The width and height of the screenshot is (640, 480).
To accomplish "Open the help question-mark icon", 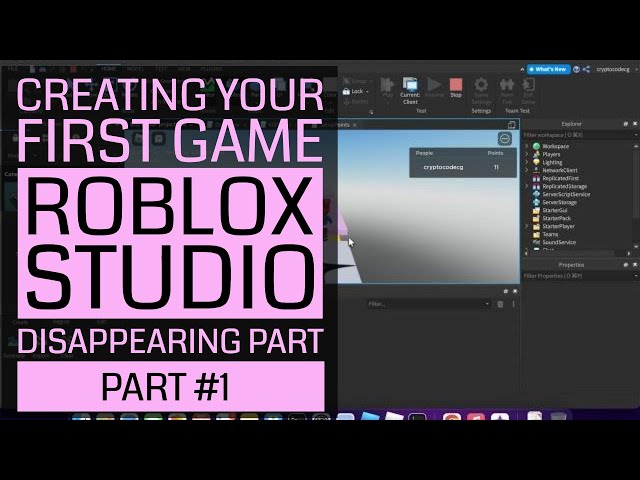I will coord(576,69).
